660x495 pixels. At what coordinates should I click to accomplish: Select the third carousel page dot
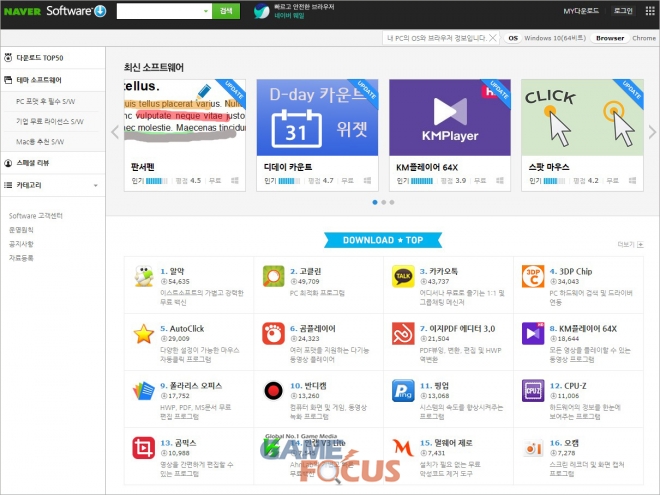[391, 202]
